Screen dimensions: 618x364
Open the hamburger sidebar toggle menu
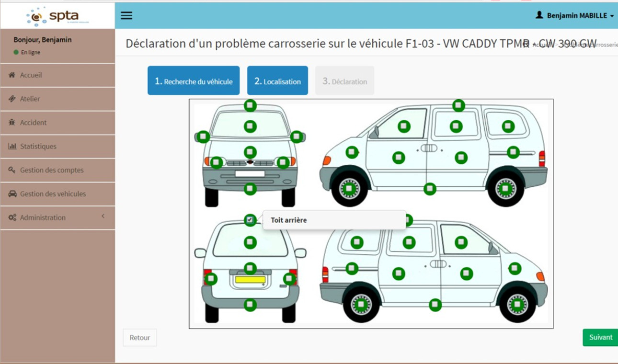pos(126,15)
